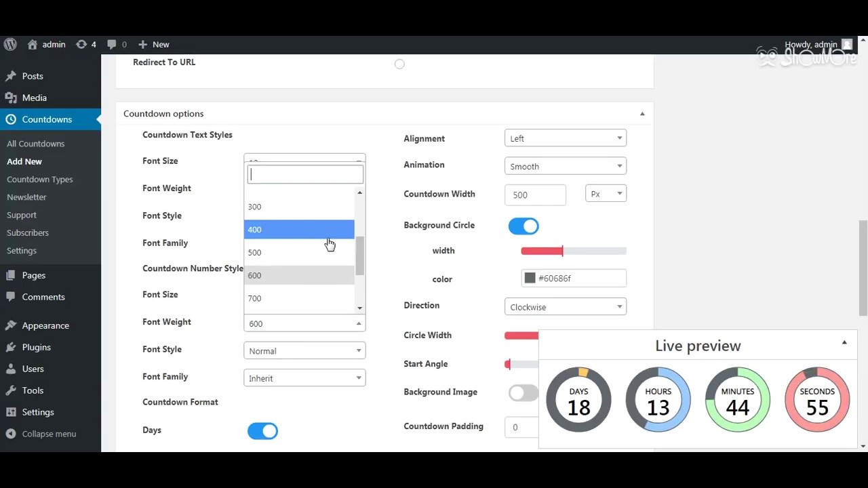Open the Animation dropdown showing Smooth
This screenshot has width=868, height=488.
point(566,166)
